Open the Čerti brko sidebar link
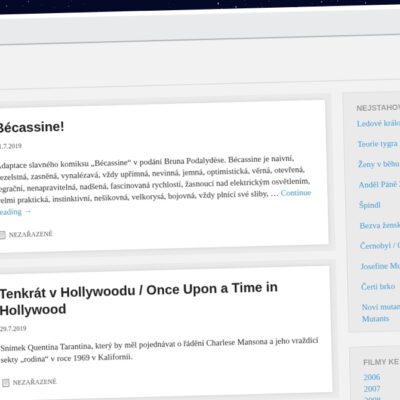 tap(378, 287)
